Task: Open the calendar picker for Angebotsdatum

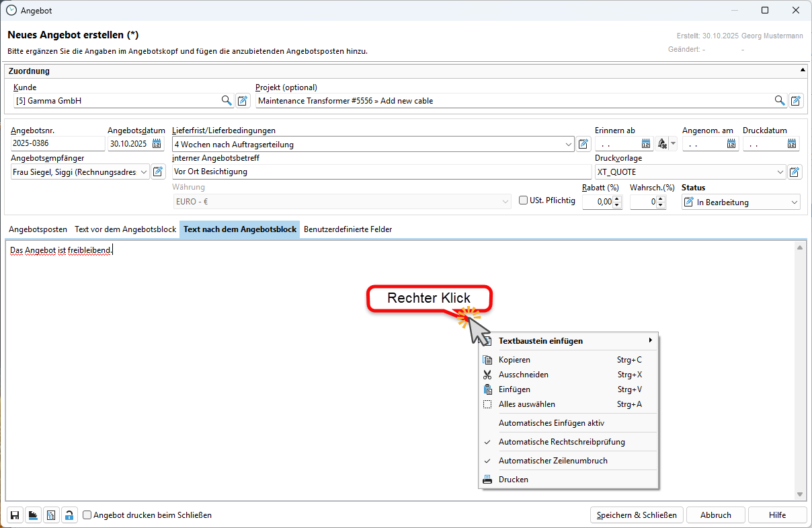Action: 157,144
